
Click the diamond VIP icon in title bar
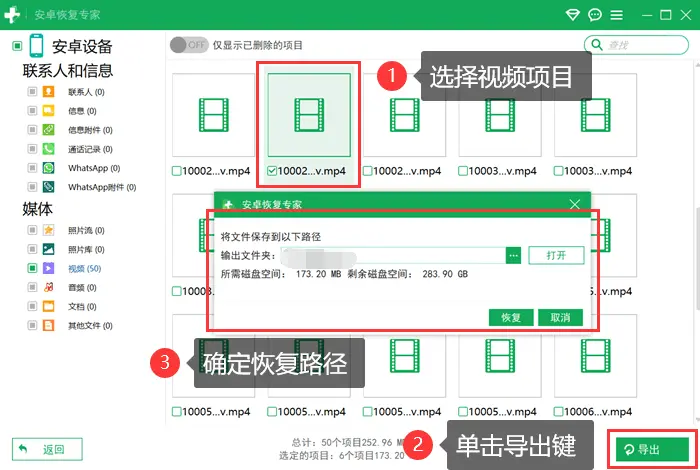(x=572, y=15)
